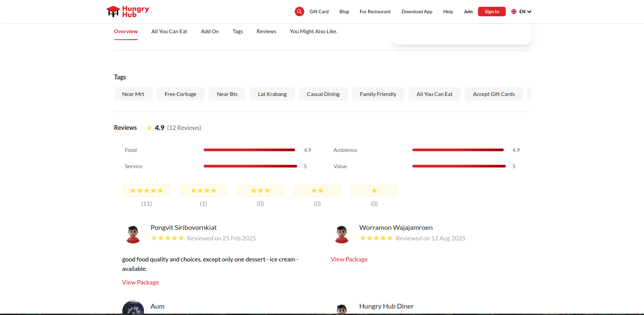Select the Free Corkage tag
644x315 pixels.
point(180,94)
